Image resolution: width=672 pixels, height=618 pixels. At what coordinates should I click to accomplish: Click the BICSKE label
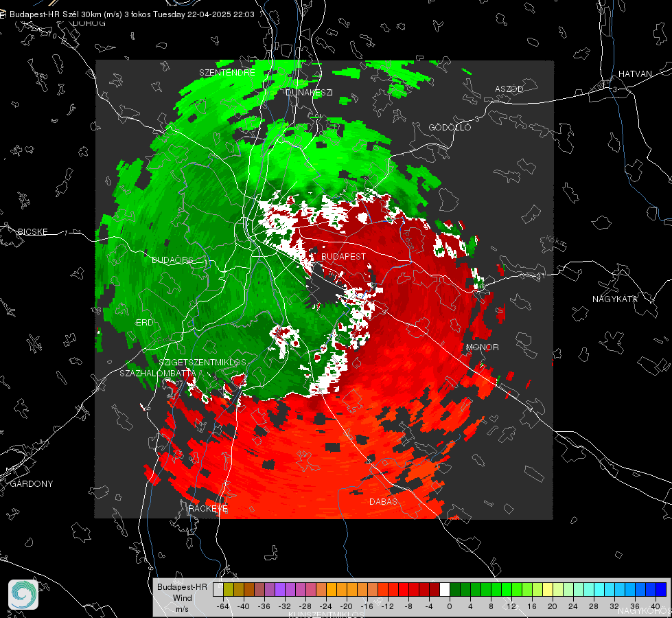point(32,231)
